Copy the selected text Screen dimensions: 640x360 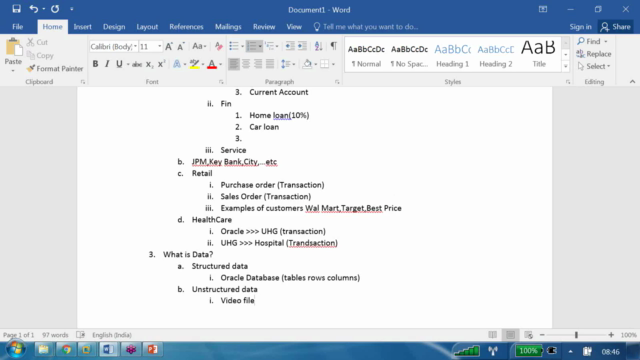pos(40,56)
